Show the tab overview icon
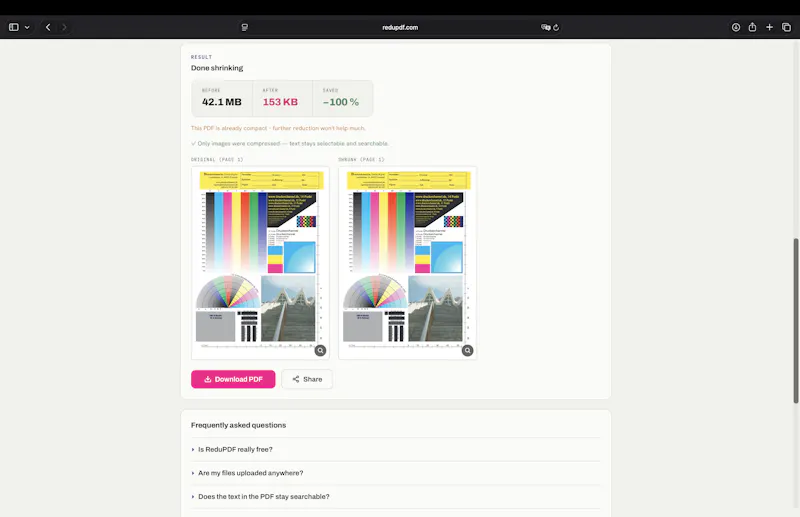Image resolution: width=800 pixels, height=517 pixels. coord(786,27)
